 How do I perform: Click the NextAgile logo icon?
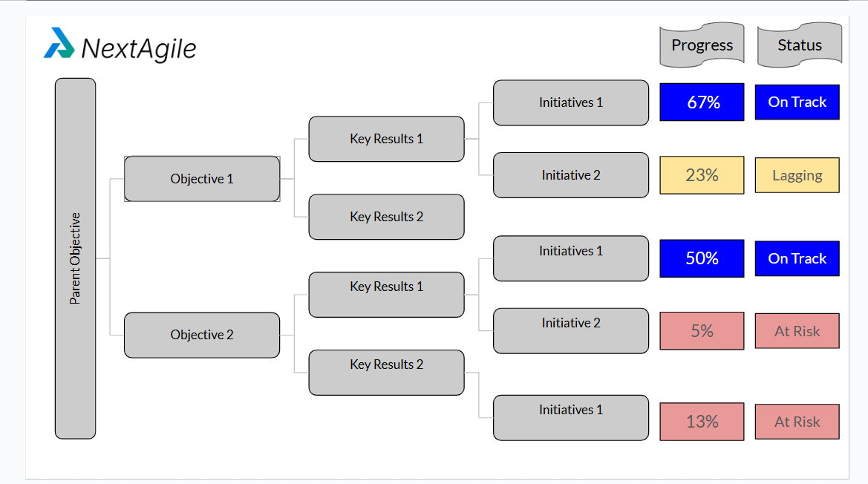[59, 43]
